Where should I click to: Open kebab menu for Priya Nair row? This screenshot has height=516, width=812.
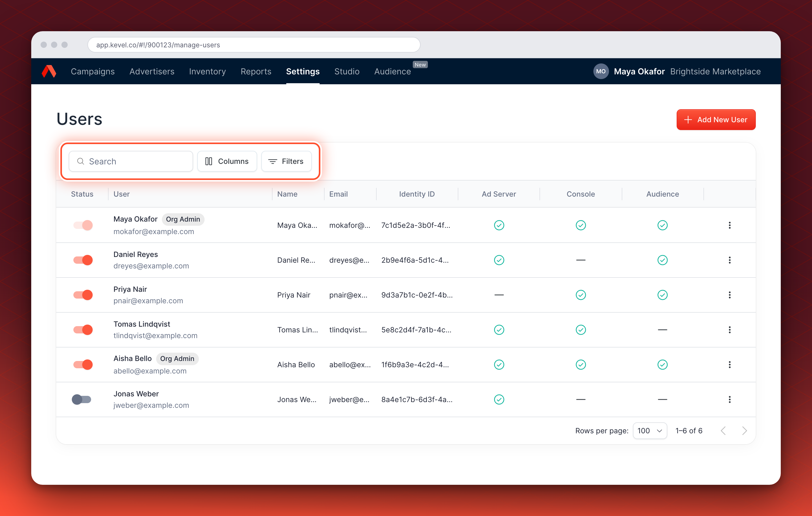click(729, 295)
